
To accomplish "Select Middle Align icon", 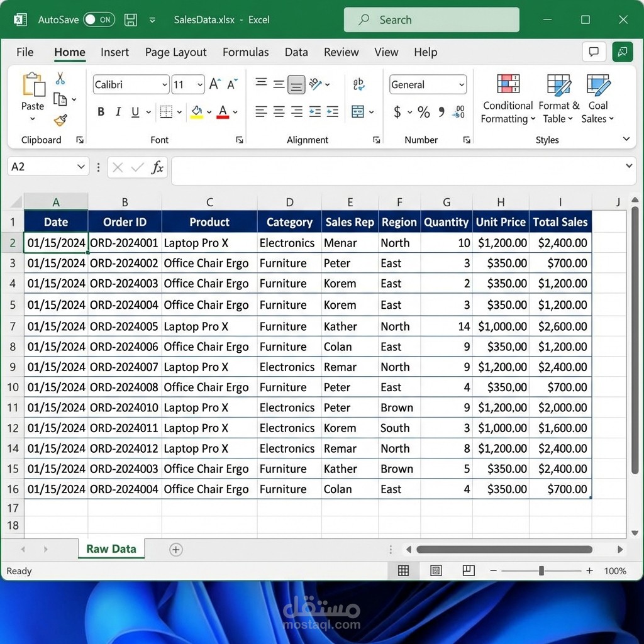I will click(x=279, y=85).
